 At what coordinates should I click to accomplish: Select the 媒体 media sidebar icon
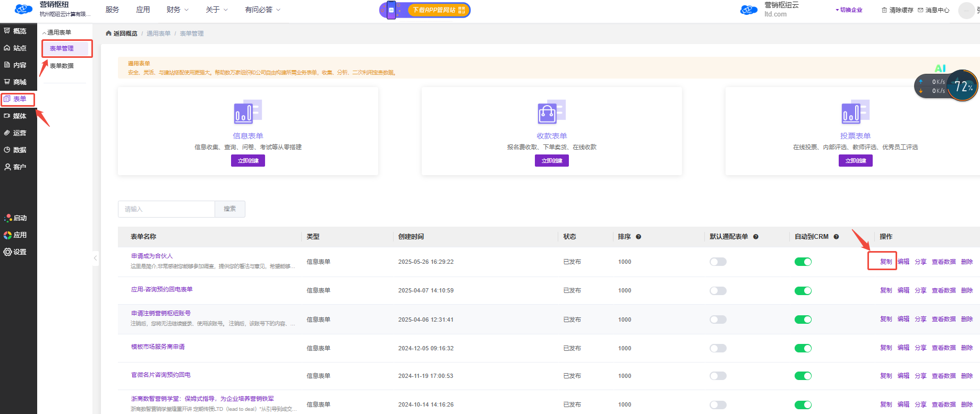point(7,116)
